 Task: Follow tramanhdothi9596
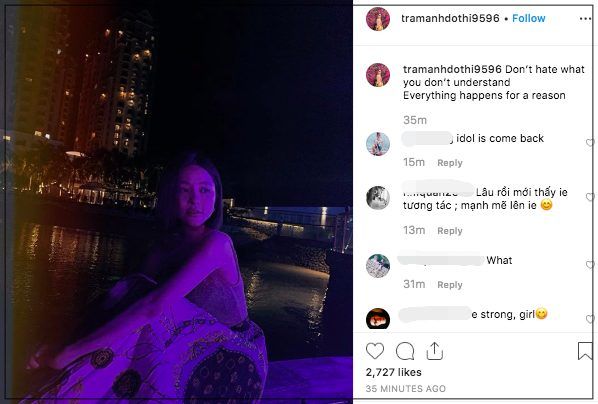coord(529,18)
